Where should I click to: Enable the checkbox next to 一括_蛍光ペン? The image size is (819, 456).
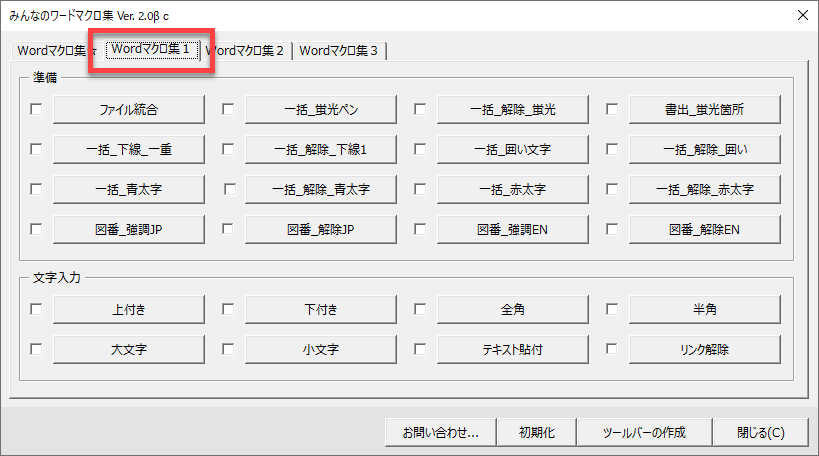click(x=228, y=109)
